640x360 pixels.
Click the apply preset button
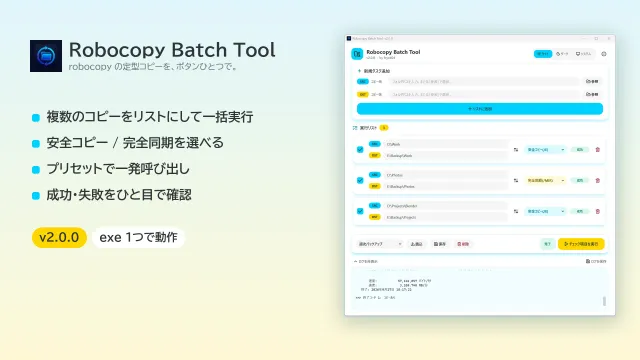click(416, 244)
